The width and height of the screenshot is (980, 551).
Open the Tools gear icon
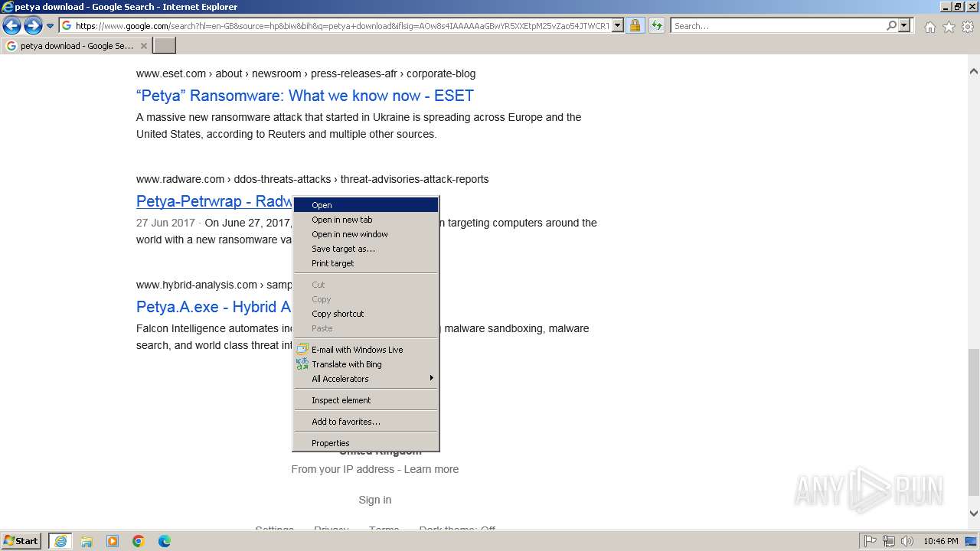click(x=968, y=27)
